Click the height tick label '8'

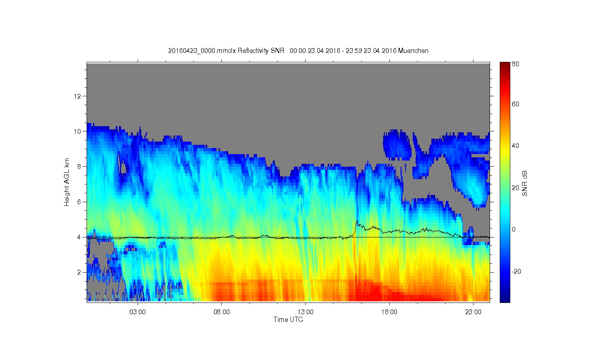pyautogui.click(x=79, y=166)
